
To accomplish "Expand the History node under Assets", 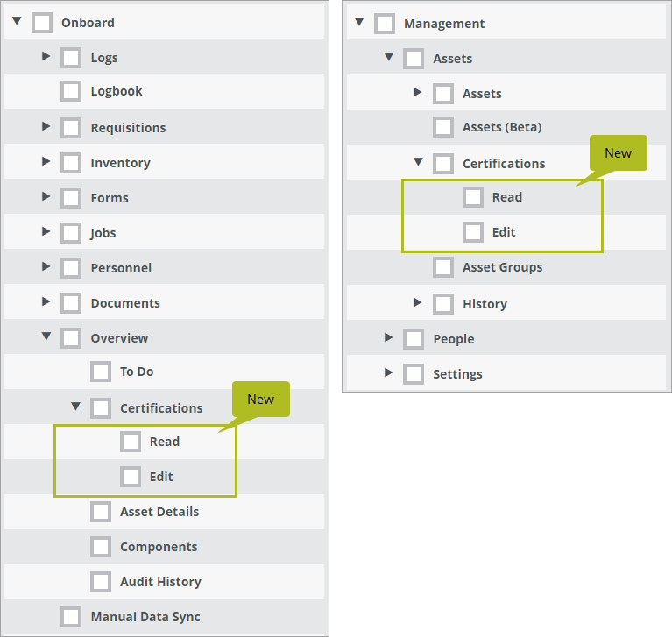I will [417, 302].
